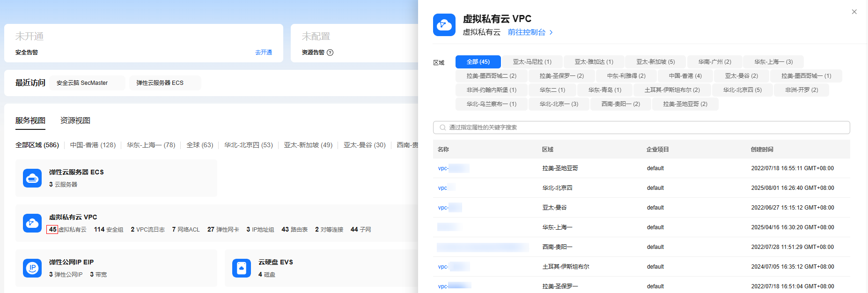Select region filter 拉美-墨西哥城二 (2)

click(x=492, y=76)
